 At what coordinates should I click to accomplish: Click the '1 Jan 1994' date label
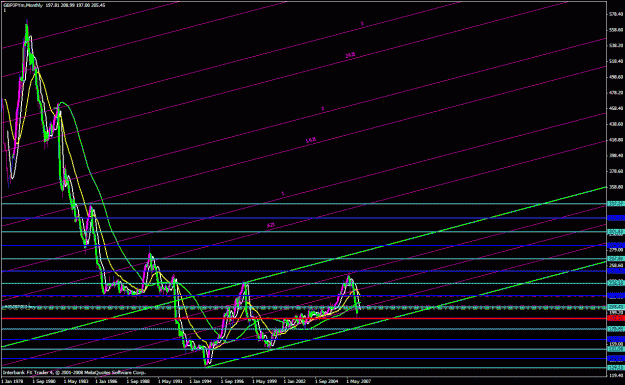(201, 381)
